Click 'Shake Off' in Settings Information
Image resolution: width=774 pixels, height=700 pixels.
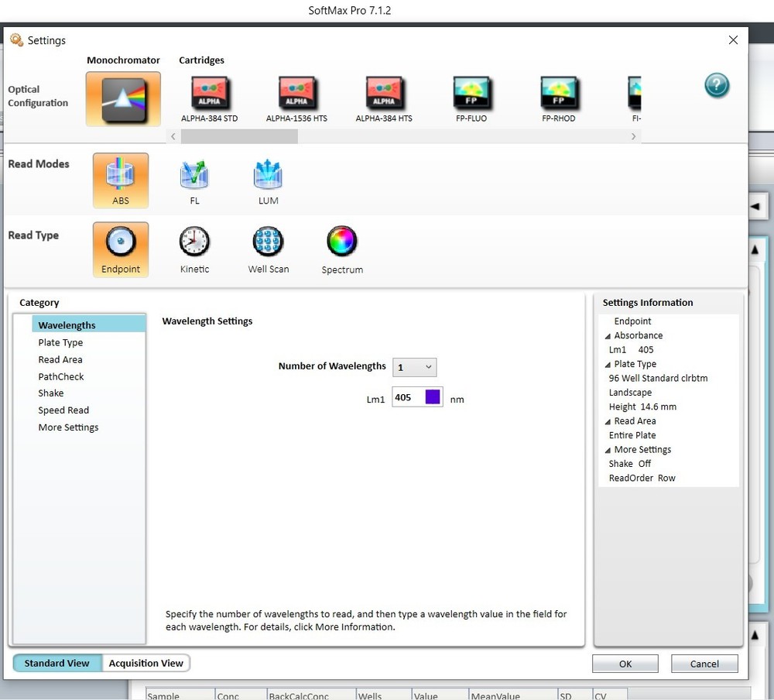629,464
